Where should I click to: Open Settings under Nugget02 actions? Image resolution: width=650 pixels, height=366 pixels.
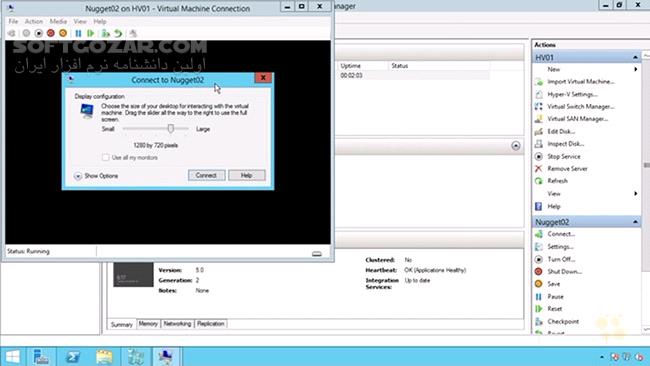[560, 247]
